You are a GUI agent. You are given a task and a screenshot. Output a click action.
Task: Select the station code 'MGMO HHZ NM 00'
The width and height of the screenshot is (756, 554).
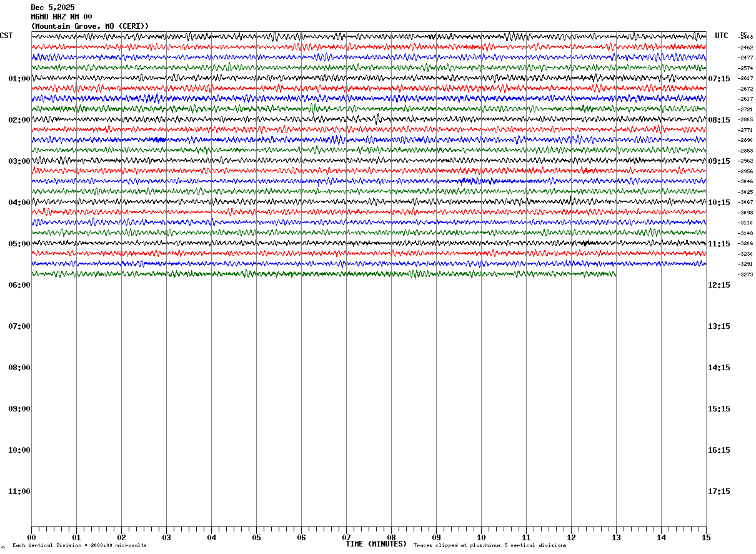(x=61, y=17)
